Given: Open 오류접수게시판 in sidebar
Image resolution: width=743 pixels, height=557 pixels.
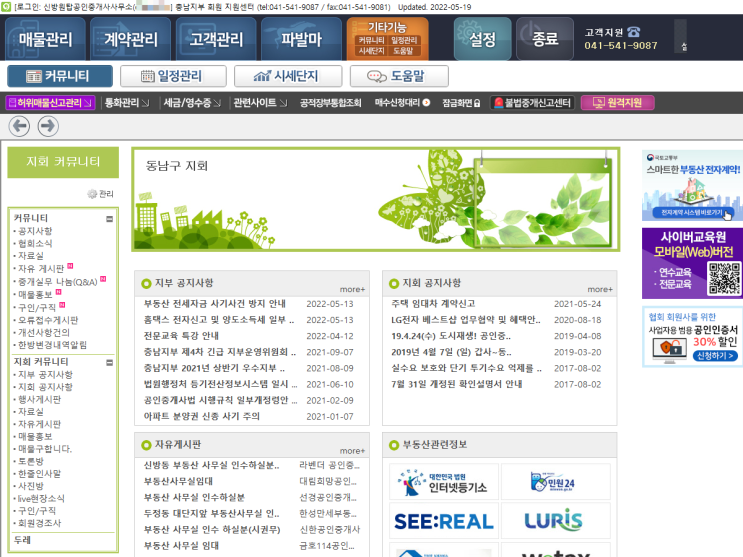Looking at the screenshot, I should [x=48, y=320].
